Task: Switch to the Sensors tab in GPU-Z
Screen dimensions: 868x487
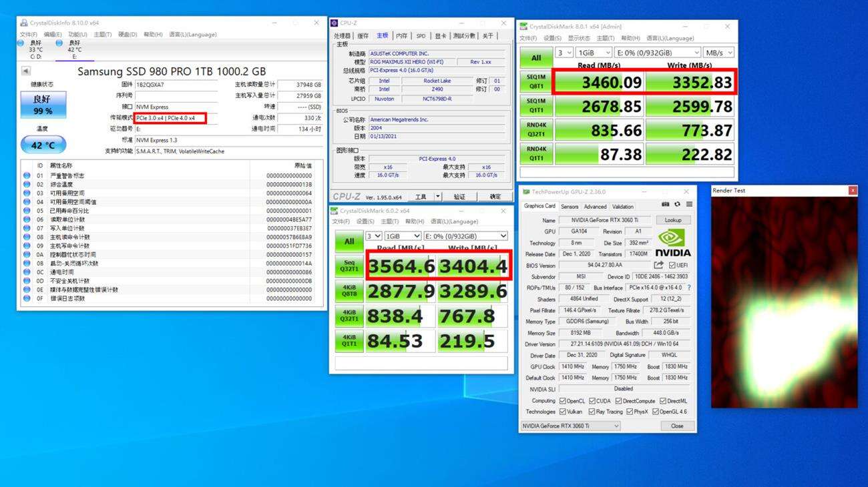Action: 570,207
